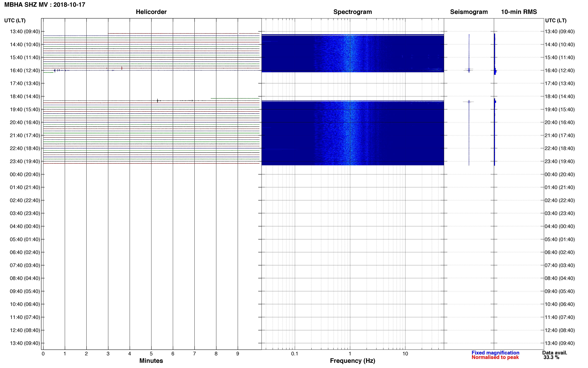Select left-axis time label '04:40 (00:40)'

click(25, 226)
